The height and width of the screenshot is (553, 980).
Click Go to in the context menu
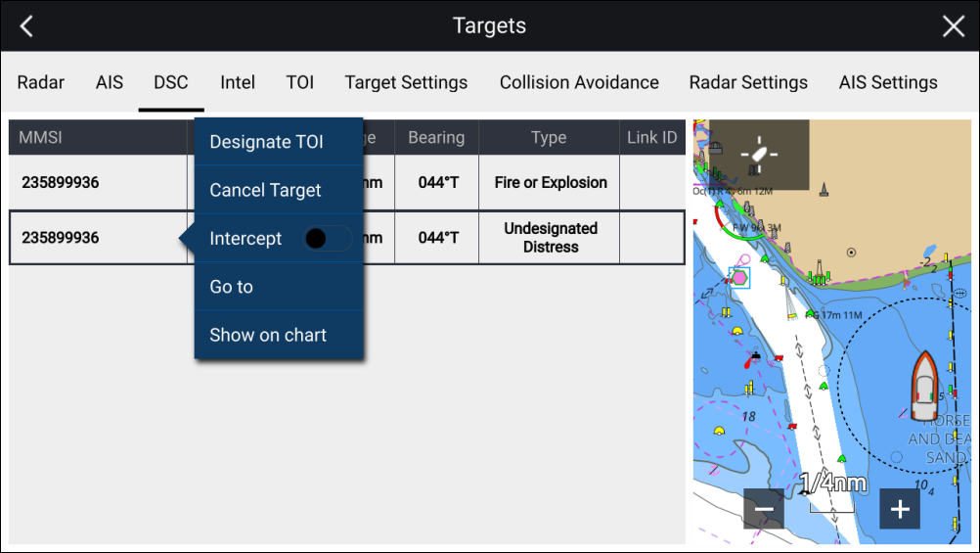(232, 287)
